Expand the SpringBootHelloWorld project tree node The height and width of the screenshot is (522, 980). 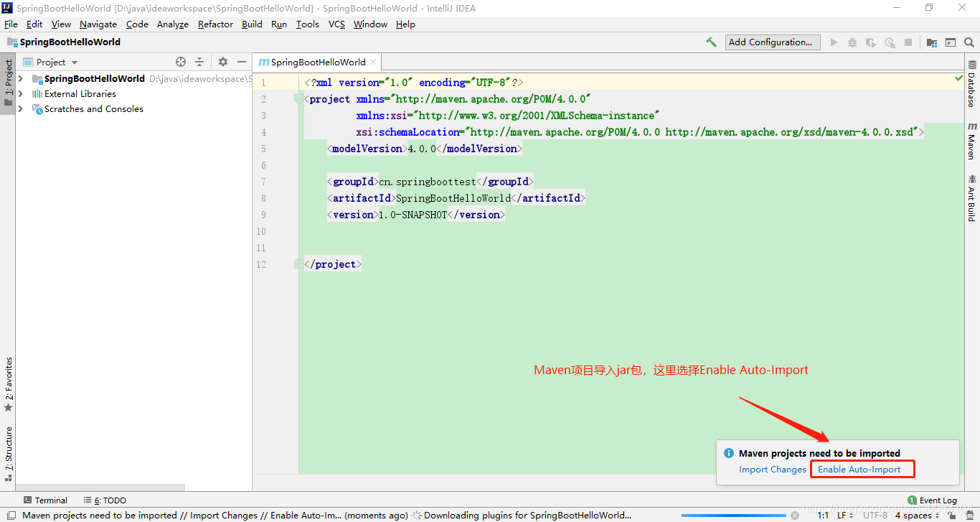(x=21, y=79)
